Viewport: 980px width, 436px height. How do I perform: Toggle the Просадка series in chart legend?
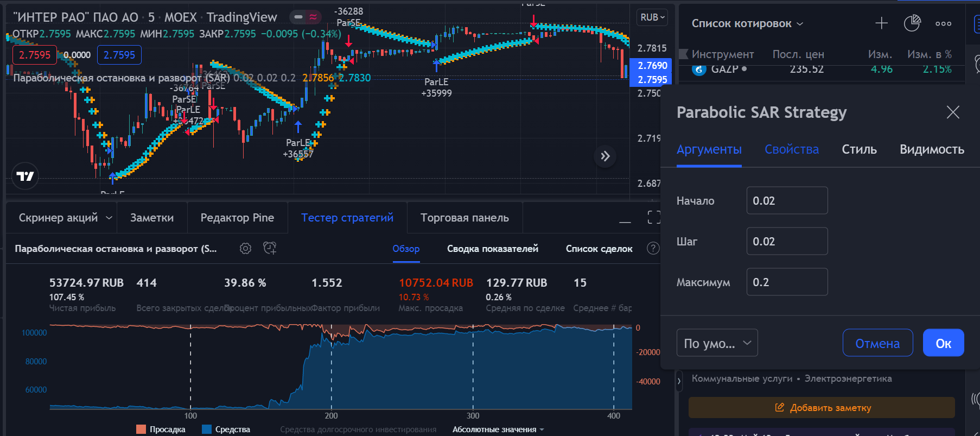pos(161,429)
